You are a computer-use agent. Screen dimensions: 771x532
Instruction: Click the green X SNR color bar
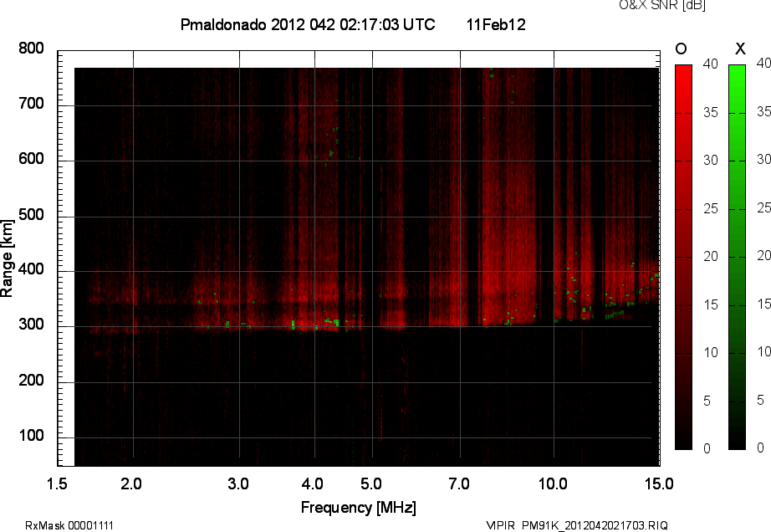(x=737, y=256)
